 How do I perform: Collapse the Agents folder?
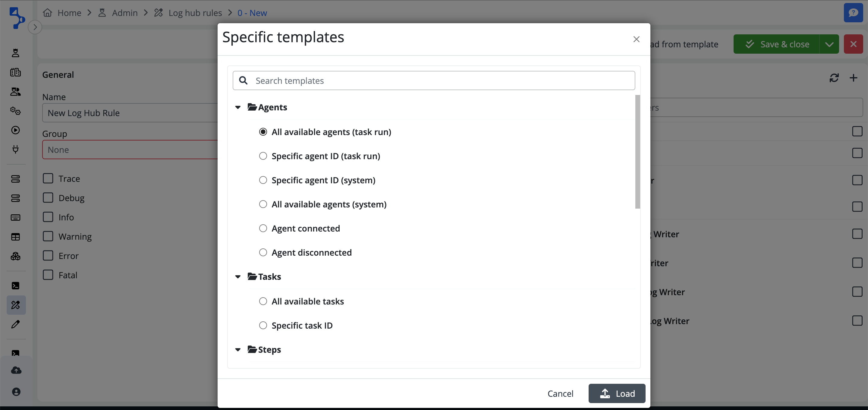click(x=238, y=107)
